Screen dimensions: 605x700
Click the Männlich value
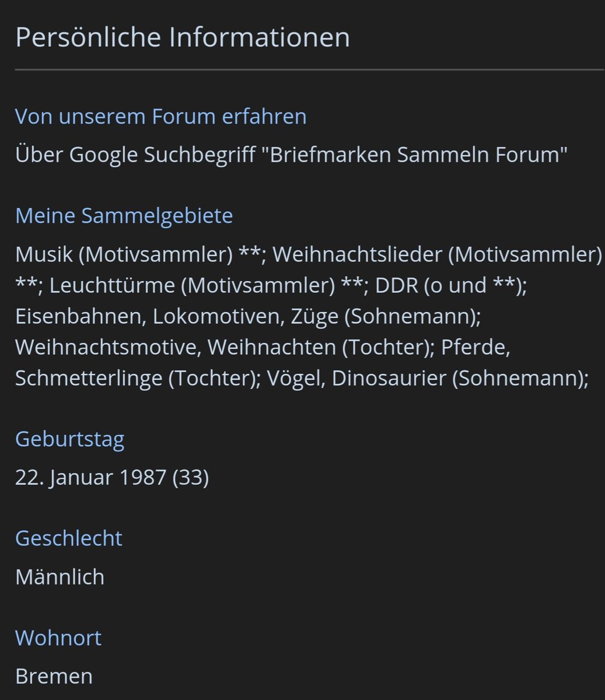(x=60, y=577)
